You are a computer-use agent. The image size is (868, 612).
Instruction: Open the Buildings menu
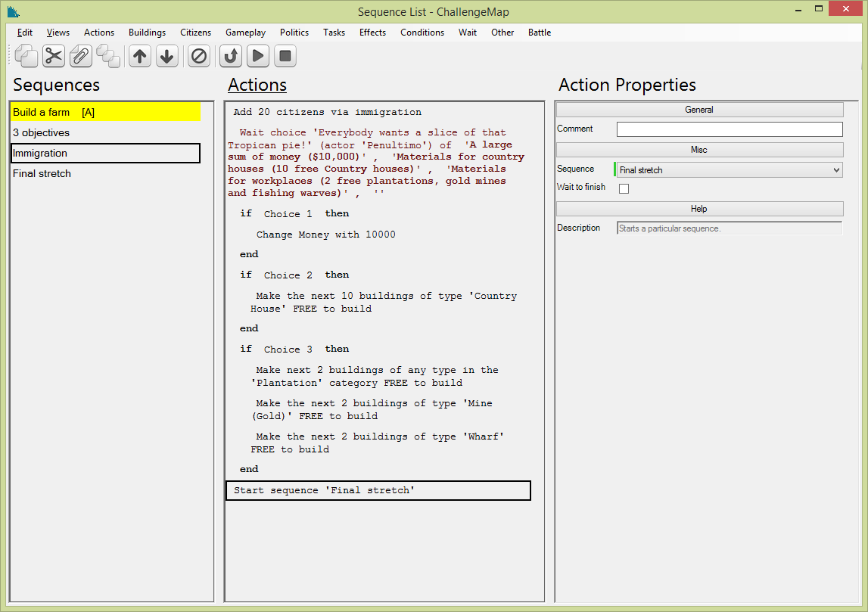pos(148,32)
